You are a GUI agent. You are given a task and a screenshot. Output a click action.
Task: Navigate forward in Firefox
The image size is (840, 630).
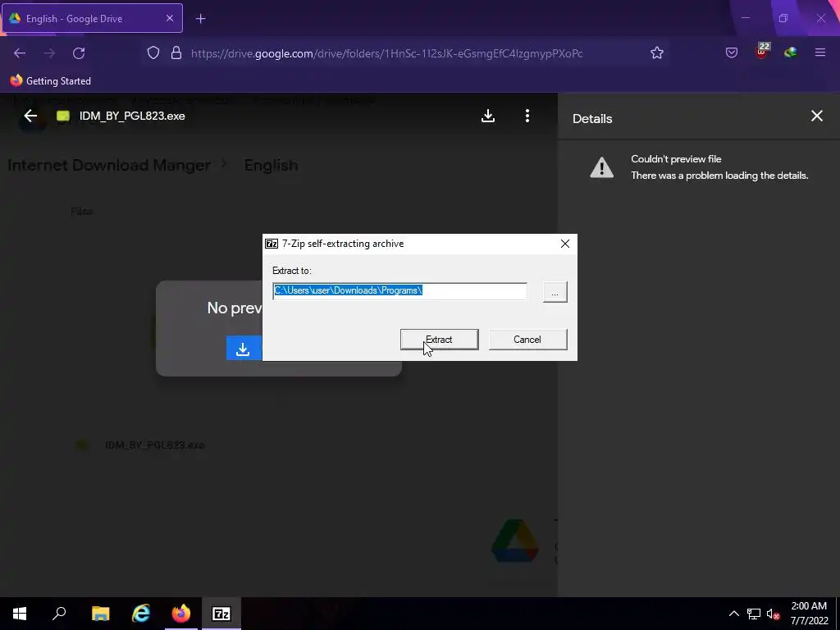click(49, 53)
